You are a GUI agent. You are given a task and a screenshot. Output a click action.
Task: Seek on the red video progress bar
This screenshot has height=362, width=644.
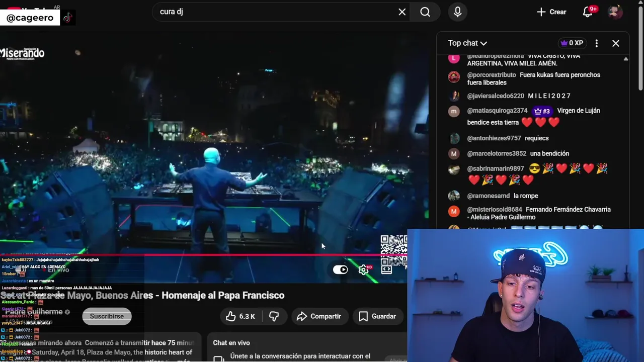(203, 255)
